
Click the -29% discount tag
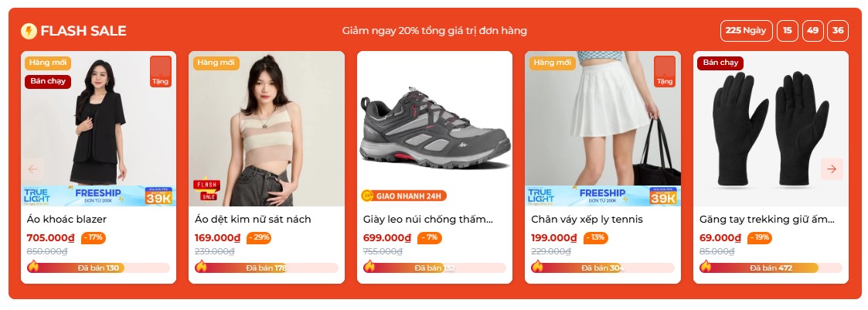tap(259, 237)
